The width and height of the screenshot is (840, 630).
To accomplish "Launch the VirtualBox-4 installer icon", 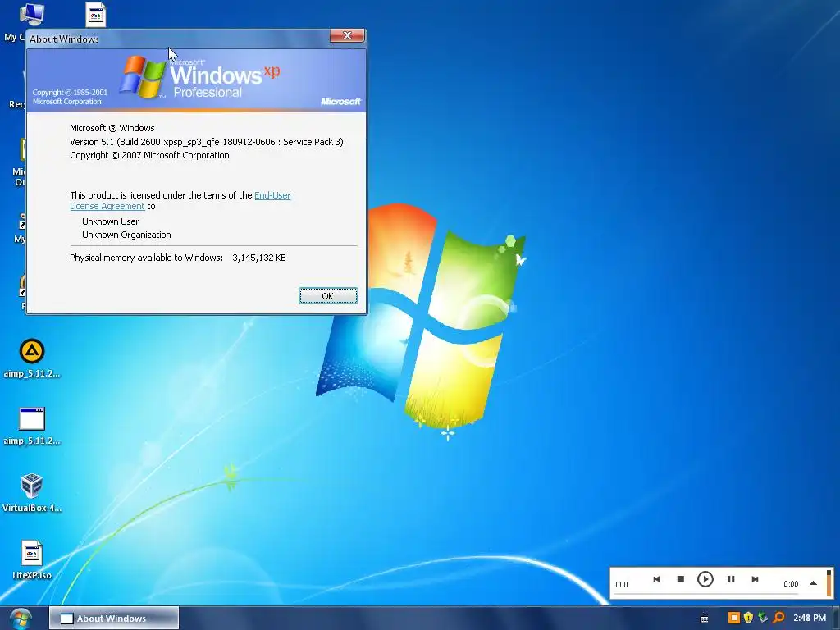I will coord(32,486).
